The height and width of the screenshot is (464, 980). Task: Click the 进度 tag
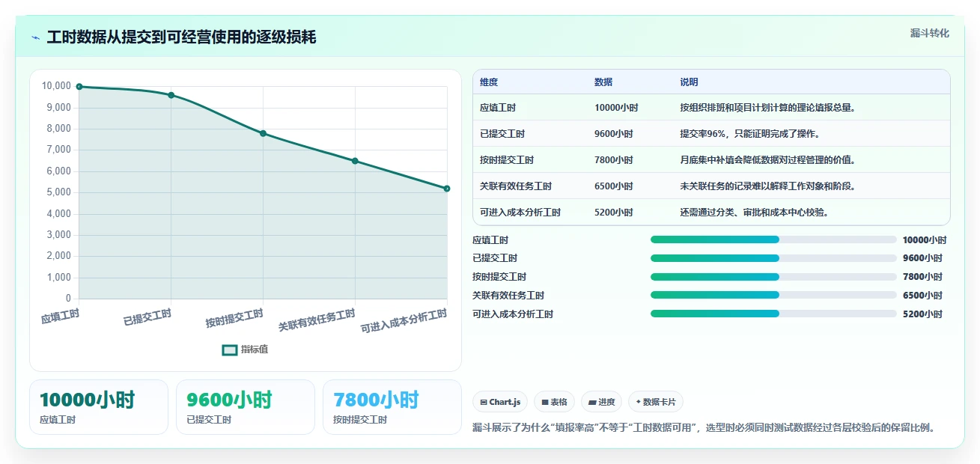601,402
